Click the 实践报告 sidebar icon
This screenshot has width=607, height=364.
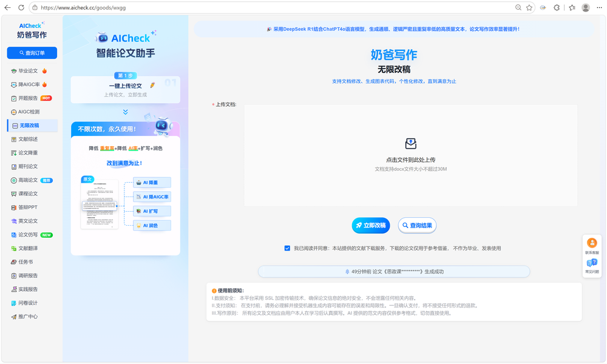pos(14,289)
